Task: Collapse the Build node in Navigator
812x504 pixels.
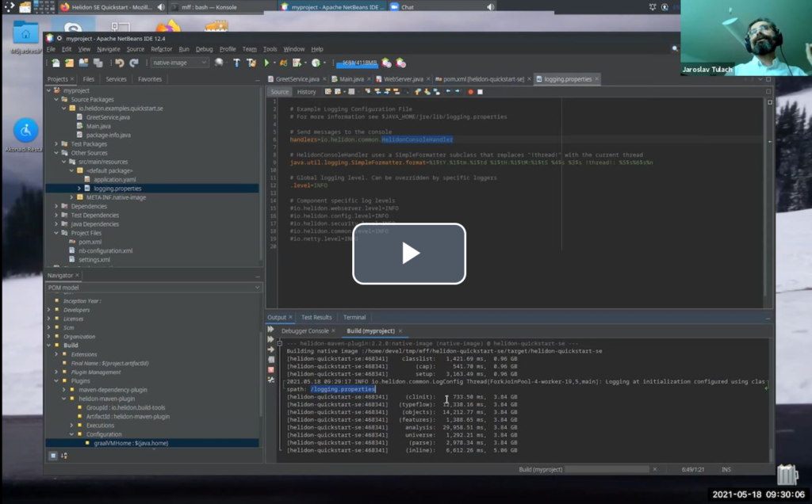Action: (x=49, y=346)
